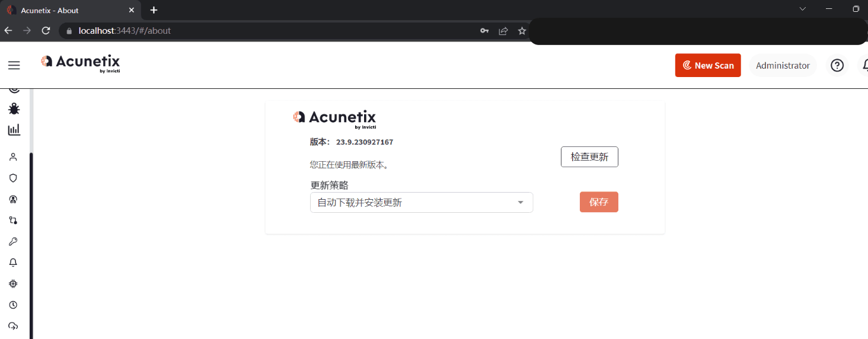
Task: Click the 保存 button
Action: [599, 202]
